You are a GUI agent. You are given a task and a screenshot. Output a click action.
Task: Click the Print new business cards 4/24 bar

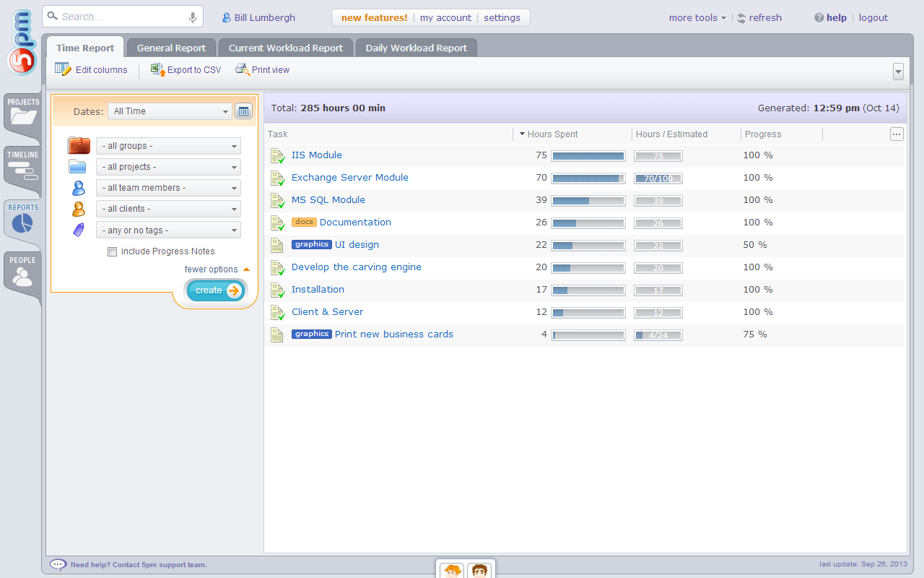(x=658, y=335)
